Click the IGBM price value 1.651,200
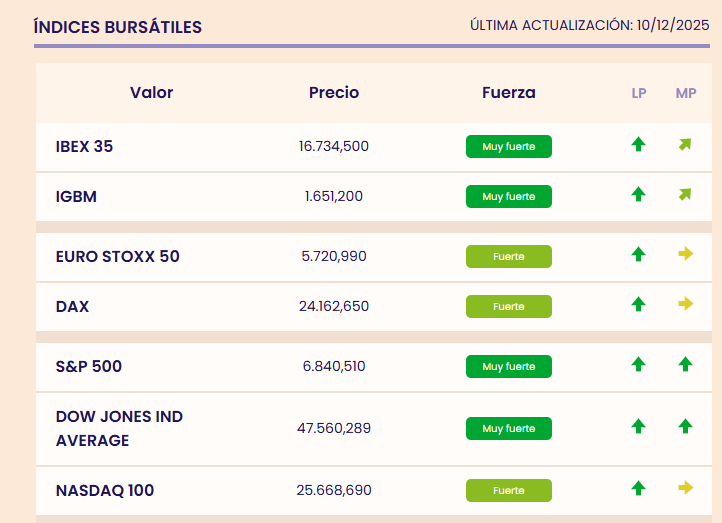 point(334,196)
